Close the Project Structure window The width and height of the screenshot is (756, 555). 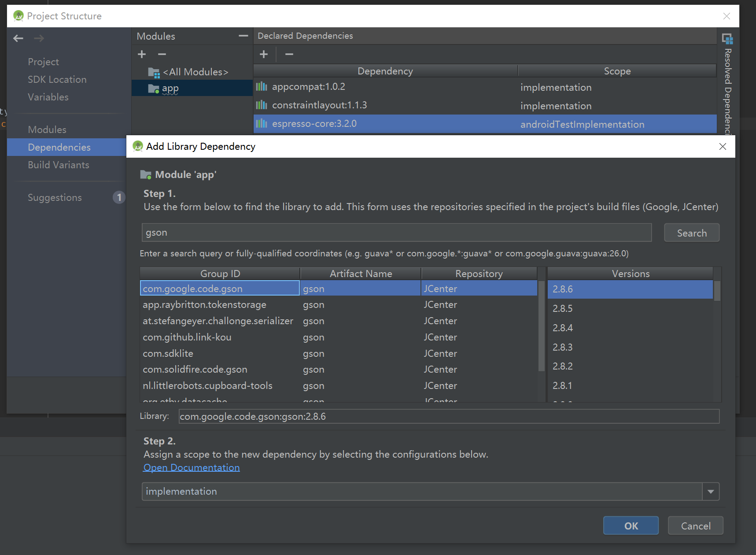[726, 16]
